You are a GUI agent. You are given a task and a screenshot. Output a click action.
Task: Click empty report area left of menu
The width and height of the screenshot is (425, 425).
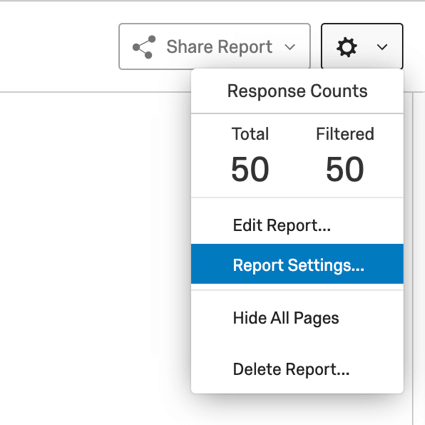[95, 258]
